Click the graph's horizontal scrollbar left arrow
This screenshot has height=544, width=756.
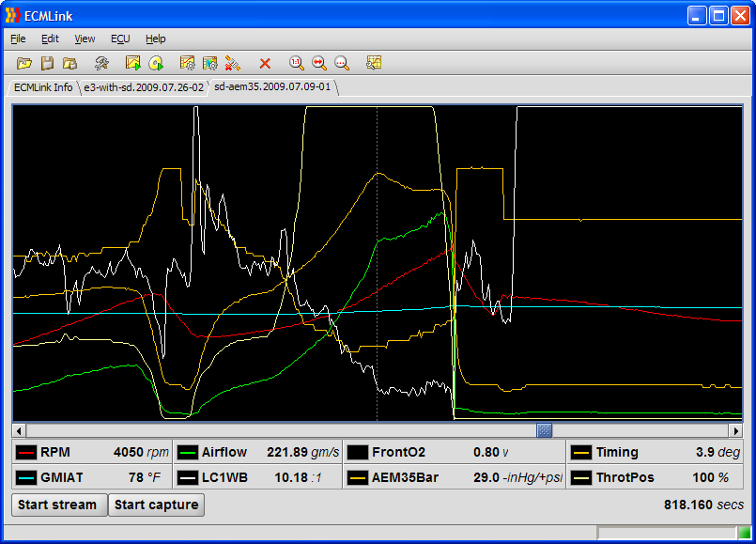pos(18,430)
